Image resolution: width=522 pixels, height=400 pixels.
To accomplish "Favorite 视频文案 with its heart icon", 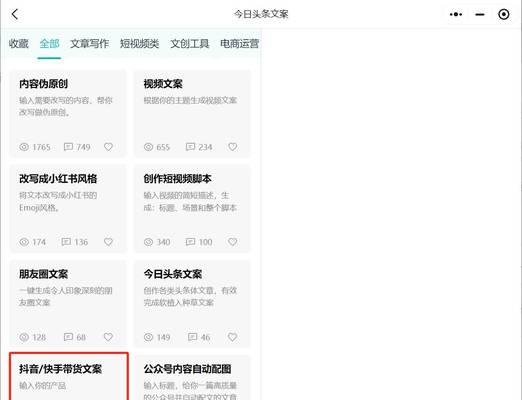I will (x=233, y=147).
